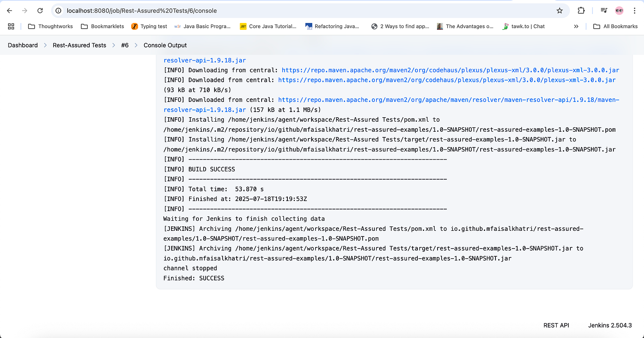Open the 2 Ways to find app bookmark

click(x=400, y=26)
